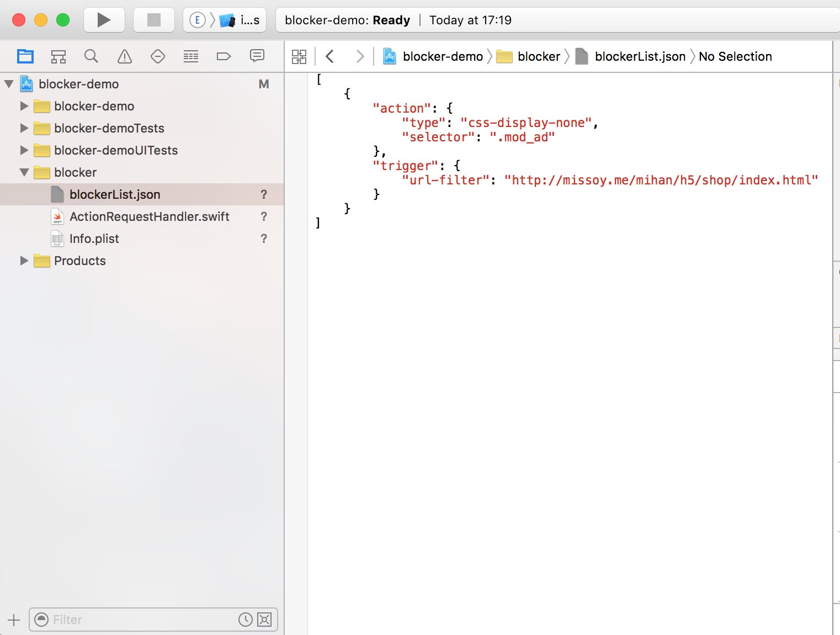The image size is (840, 635).
Task: Click the "css-display-none" value in editor
Action: 526,123
